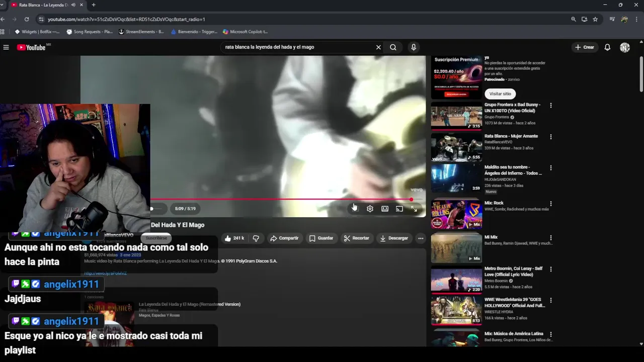The height and width of the screenshot is (362, 644).
Task: Cast video to TV icon
Action: pos(399,209)
